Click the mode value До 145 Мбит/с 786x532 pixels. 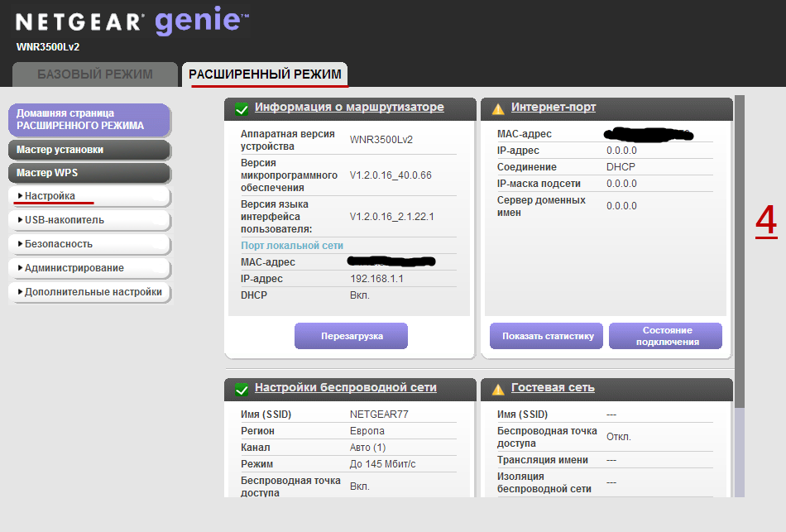point(382,464)
